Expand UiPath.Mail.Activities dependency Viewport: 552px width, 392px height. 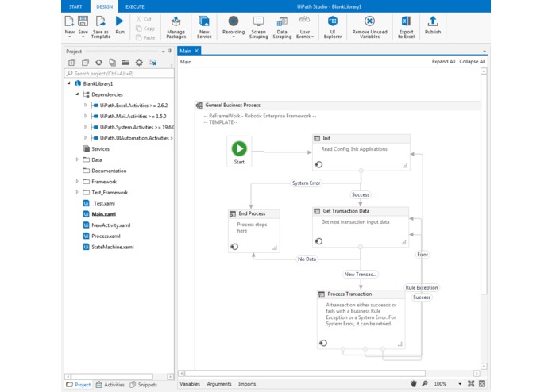pyautogui.click(x=85, y=116)
